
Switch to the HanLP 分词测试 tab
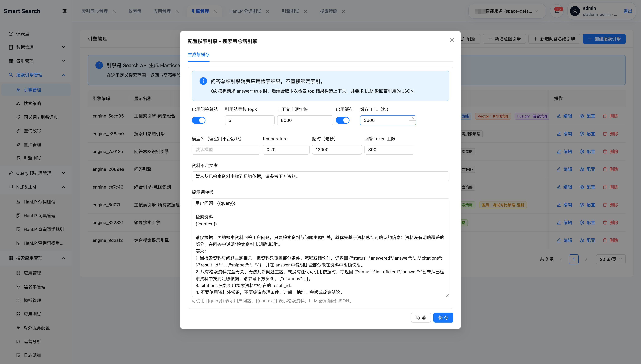(245, 11)
